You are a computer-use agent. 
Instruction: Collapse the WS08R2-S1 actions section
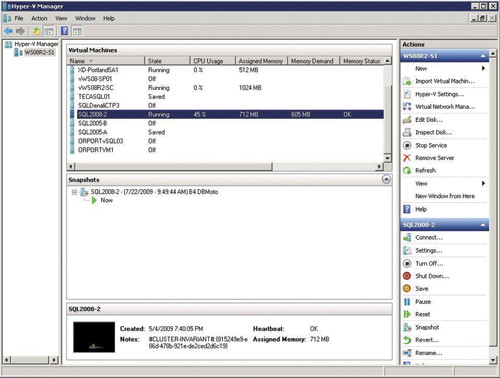coord(483,56)
